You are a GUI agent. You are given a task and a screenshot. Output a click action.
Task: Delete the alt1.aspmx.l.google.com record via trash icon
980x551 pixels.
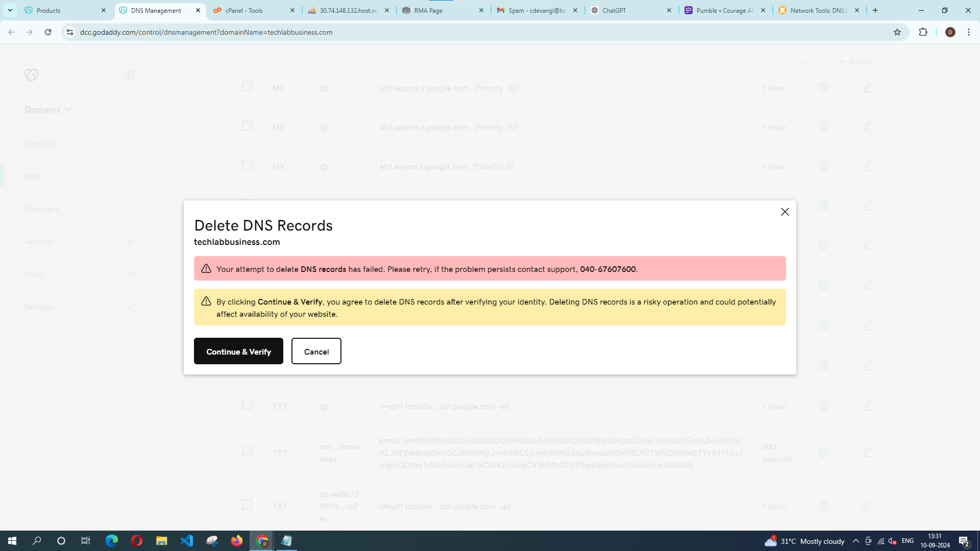(823, 166)
